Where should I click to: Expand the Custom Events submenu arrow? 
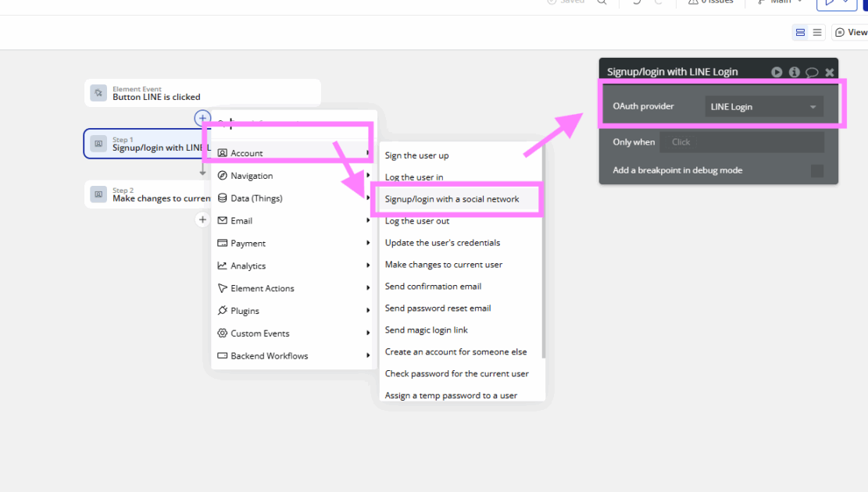[368, 333]
